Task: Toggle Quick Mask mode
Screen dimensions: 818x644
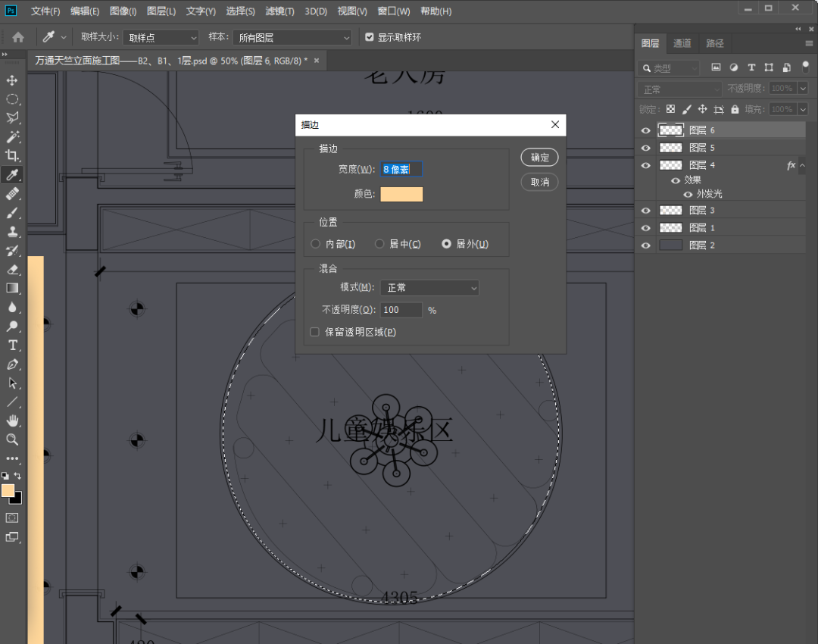Action: [x=12, y=517]
